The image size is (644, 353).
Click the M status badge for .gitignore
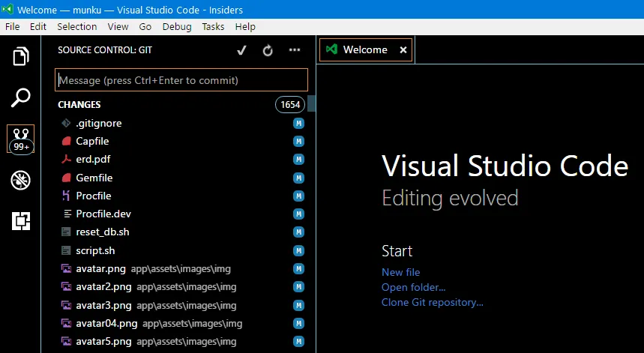tap(298, 123)
